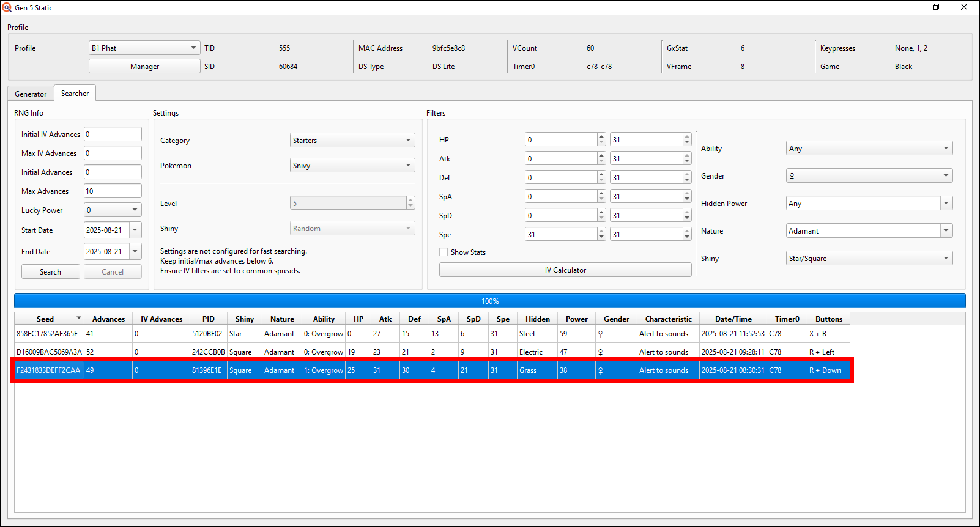Start the search with the Search button
The image size is (980, 527).
point(50,271)
